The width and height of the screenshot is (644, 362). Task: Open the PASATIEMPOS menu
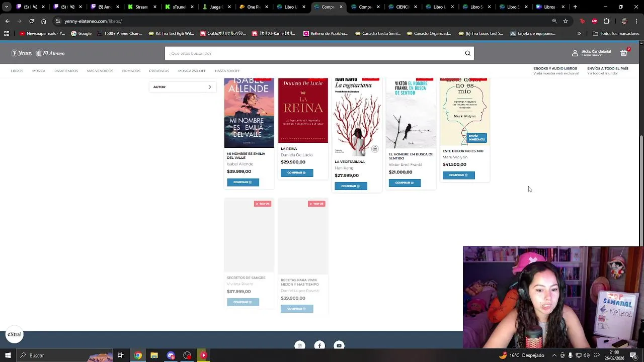pyautogui.click(x=66, y=71)
